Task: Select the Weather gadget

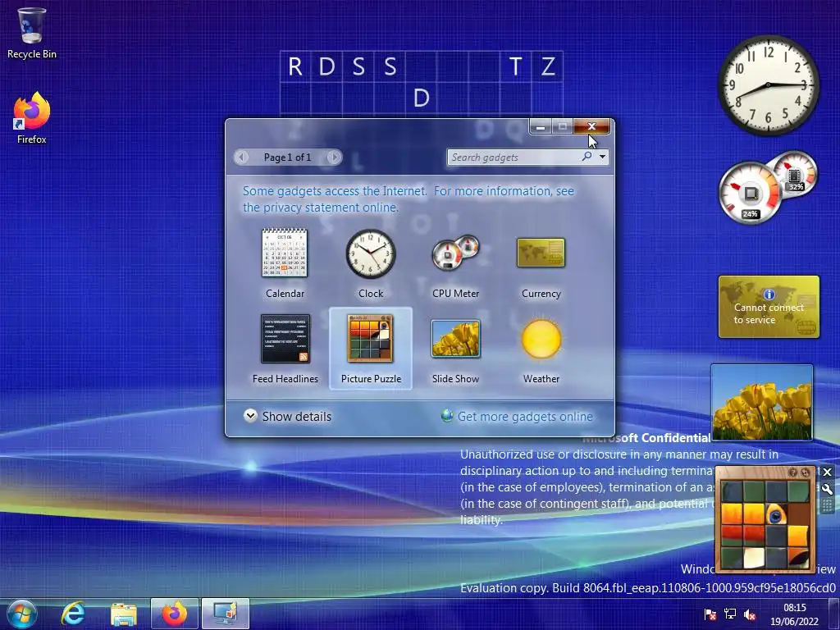Action: (541, 349)
